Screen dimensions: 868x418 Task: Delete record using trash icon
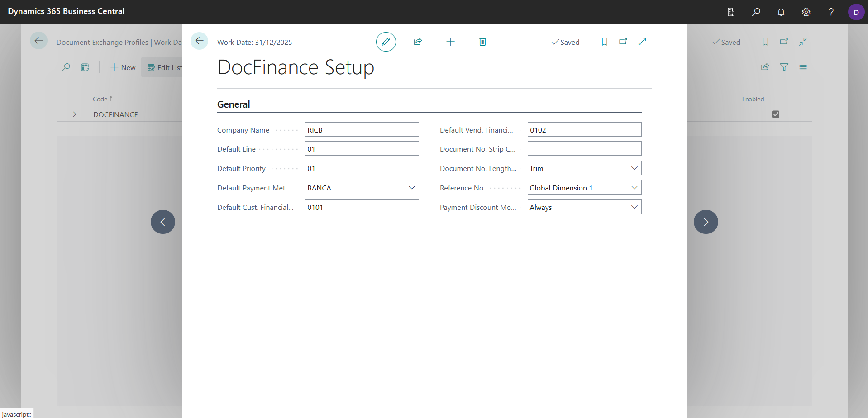(x=482, y=42)
